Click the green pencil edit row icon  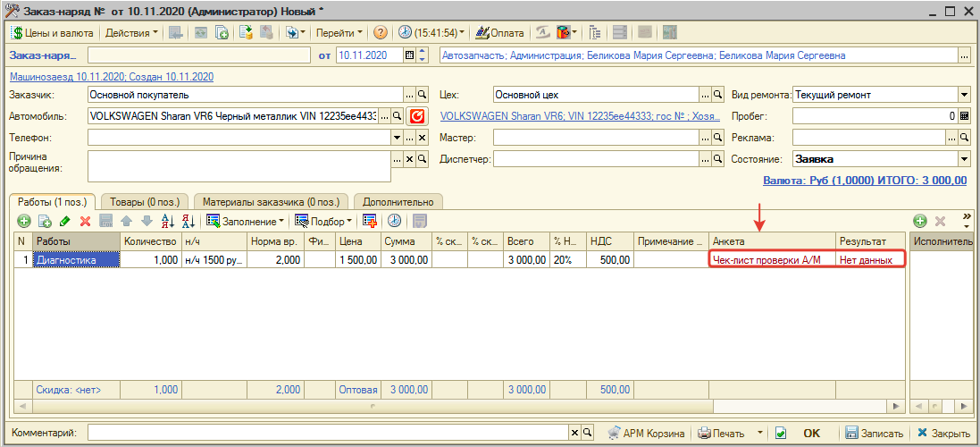tap(65, 221)
